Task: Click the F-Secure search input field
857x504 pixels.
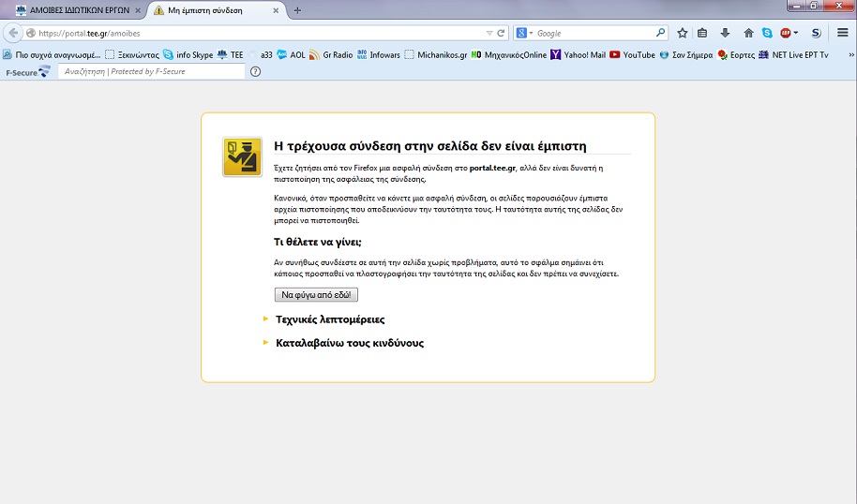Action: pos(150,71)
